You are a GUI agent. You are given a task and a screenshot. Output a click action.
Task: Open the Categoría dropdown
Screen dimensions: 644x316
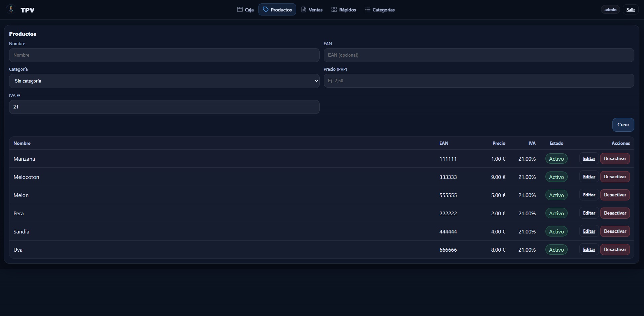[x=164, y=81]
